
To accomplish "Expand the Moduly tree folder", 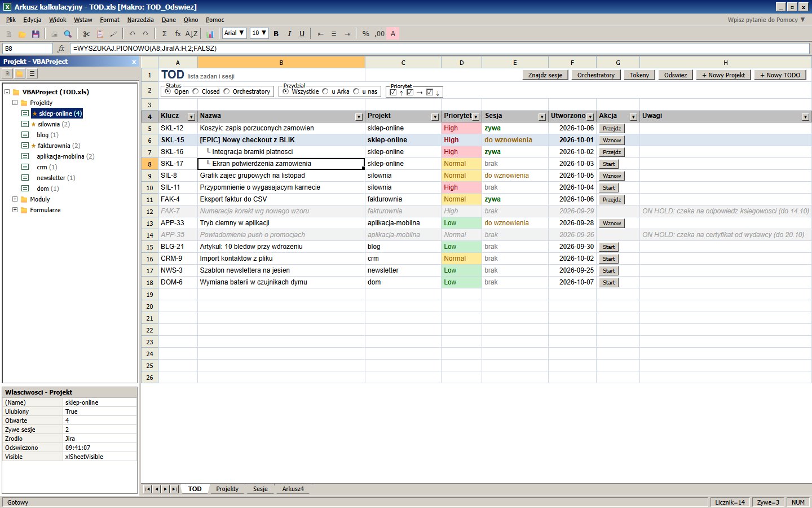I will (x=15, y=199).
